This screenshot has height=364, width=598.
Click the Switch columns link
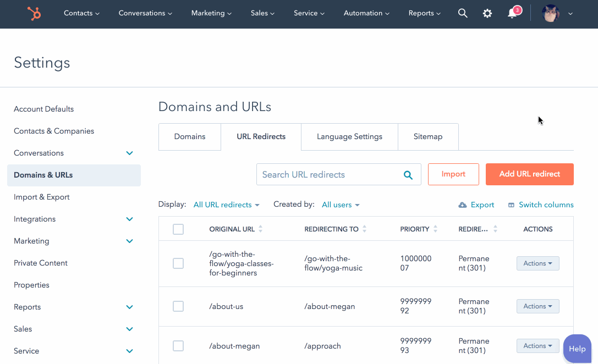(540, 205)
